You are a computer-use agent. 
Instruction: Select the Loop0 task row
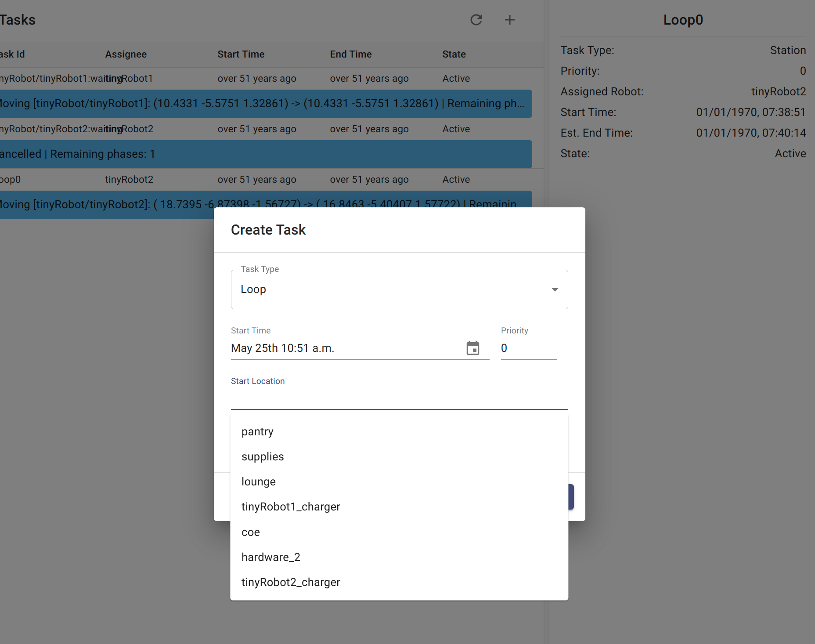click(x=176, y=179)
